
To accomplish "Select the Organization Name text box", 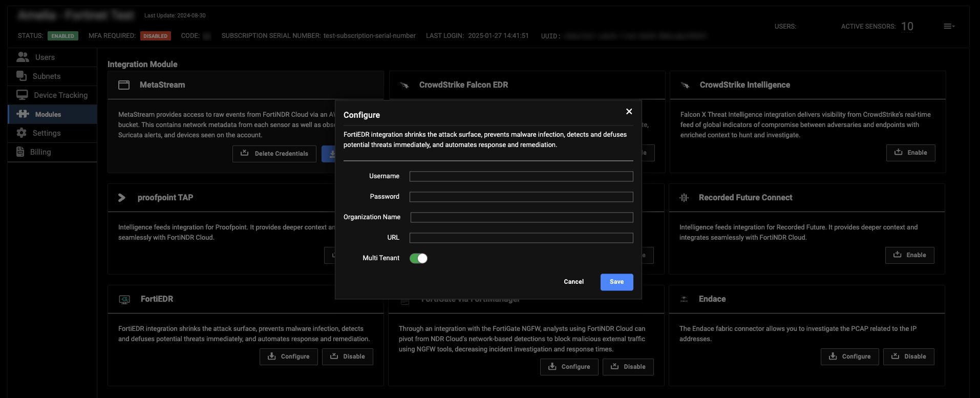I will click(x=521, y=217).
